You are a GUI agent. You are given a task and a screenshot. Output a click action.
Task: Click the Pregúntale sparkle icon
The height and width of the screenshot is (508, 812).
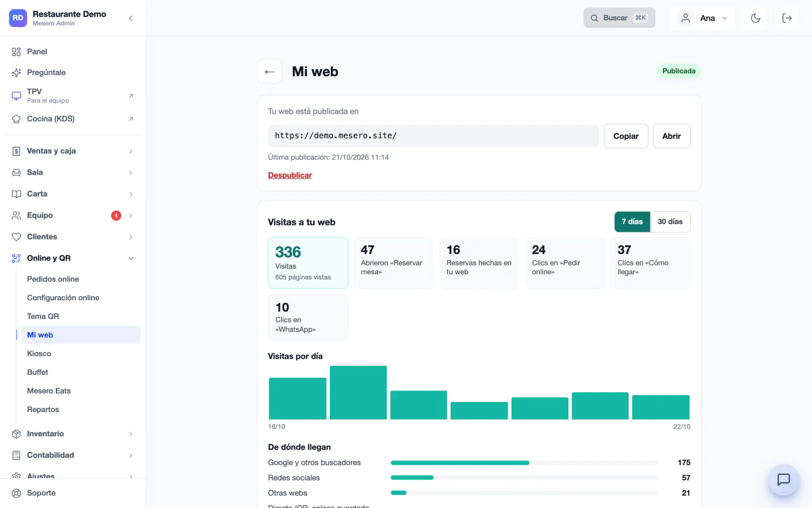(x=16, y=73)
